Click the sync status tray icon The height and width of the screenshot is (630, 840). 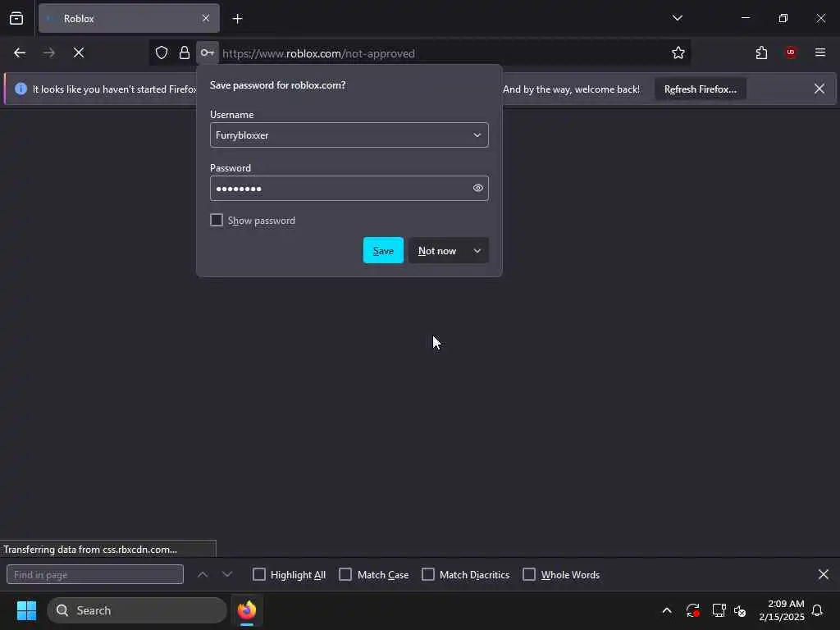692,610
